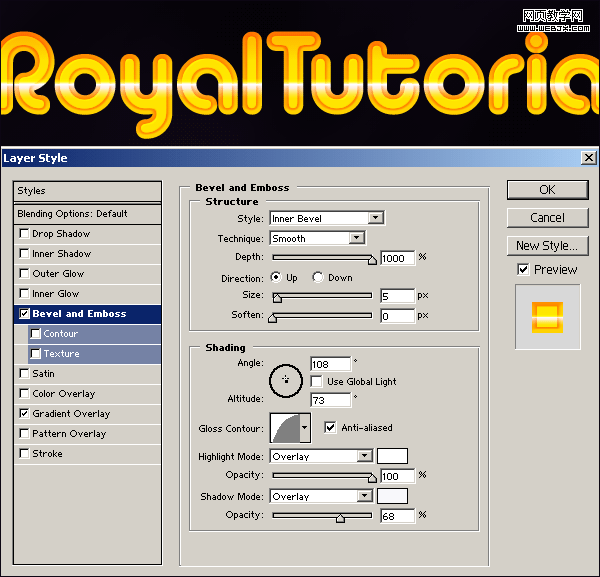Open the Shadow Mode dropdown
The height and width of the screenshot is (577, 600).
pyautogui.click(x=321, y=496)
